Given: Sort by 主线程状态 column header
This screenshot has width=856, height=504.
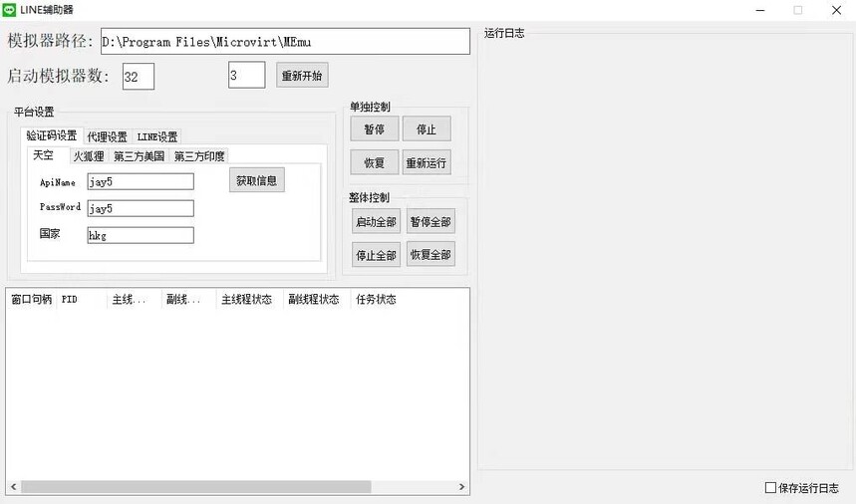Looking at the screenshot, I should click(249, 299).
